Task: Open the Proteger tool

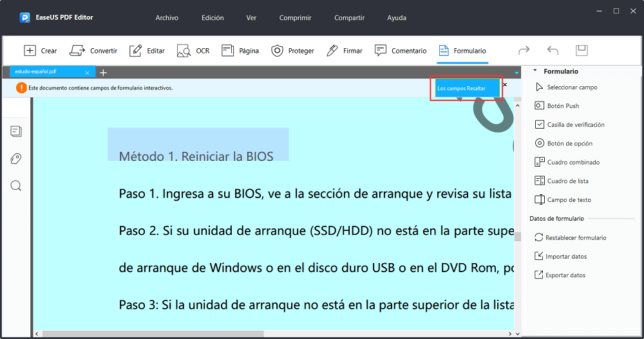Action: [x=292, y=50]
